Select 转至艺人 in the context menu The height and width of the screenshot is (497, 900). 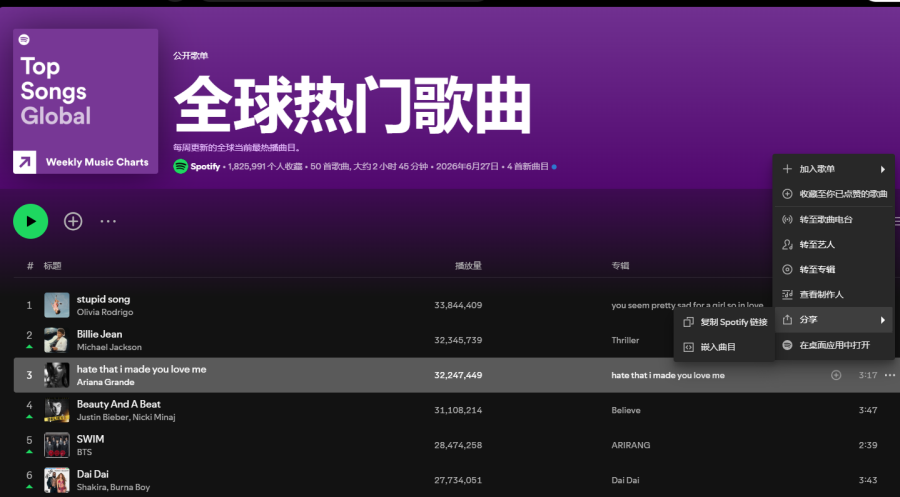tap(833, 244)
